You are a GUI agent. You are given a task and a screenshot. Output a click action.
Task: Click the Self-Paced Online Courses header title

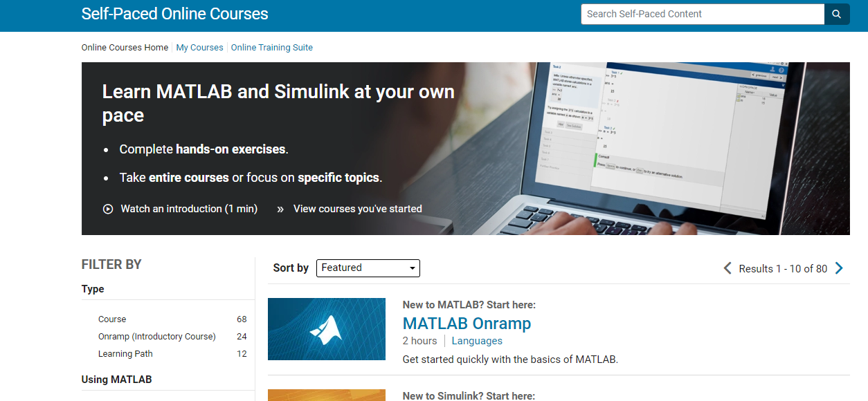coord(174,14)
